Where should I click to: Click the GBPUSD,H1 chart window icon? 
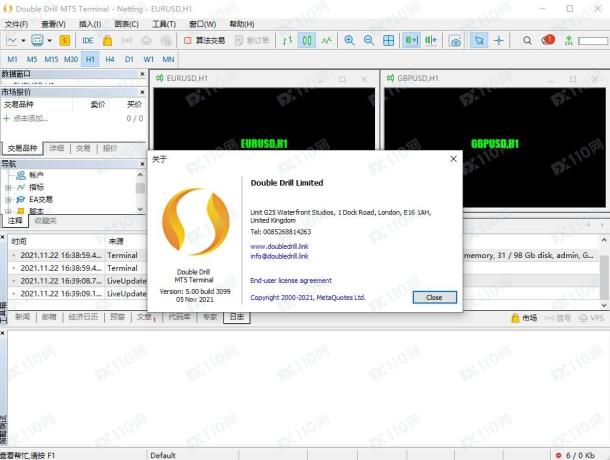click(390, 78)
